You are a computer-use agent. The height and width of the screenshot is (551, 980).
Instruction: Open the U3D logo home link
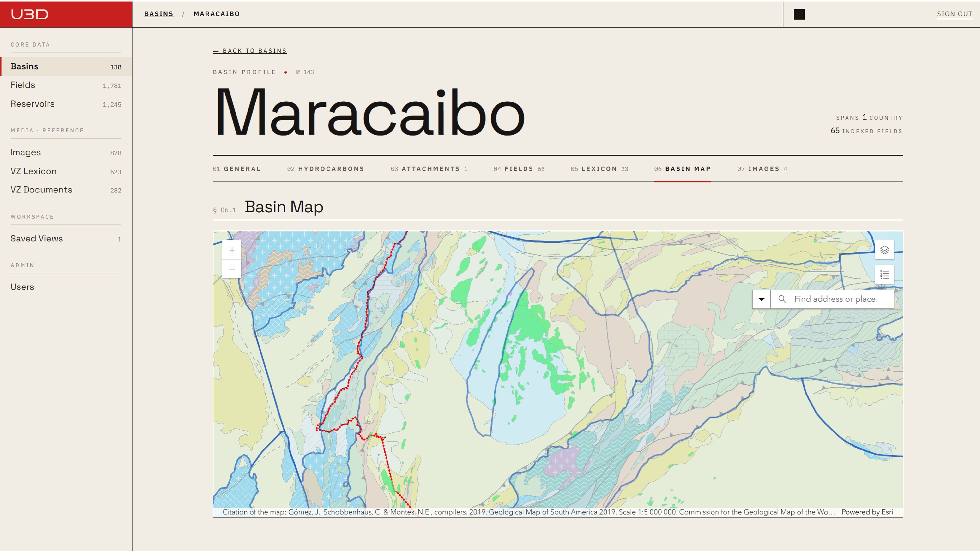point(30,14)
